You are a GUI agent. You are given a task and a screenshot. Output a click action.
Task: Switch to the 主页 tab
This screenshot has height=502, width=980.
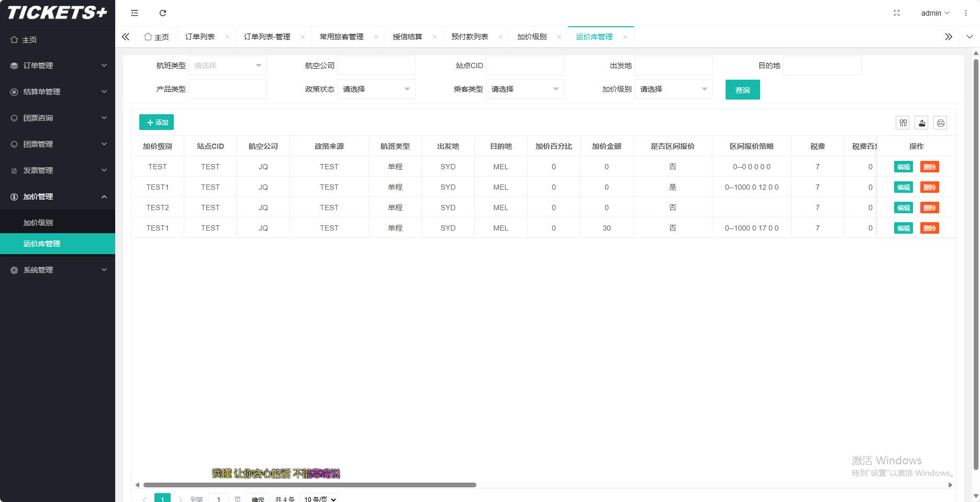pyautogui.click(x=157, y=37)
